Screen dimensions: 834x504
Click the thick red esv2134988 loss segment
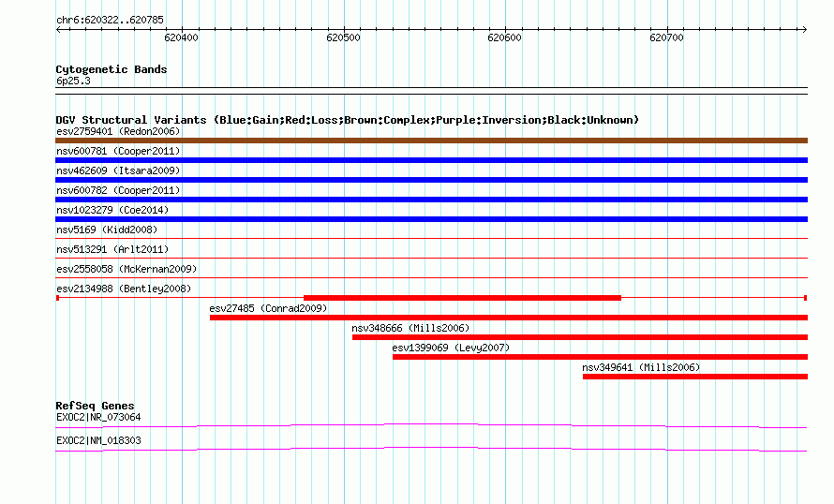tap(462, 298)
